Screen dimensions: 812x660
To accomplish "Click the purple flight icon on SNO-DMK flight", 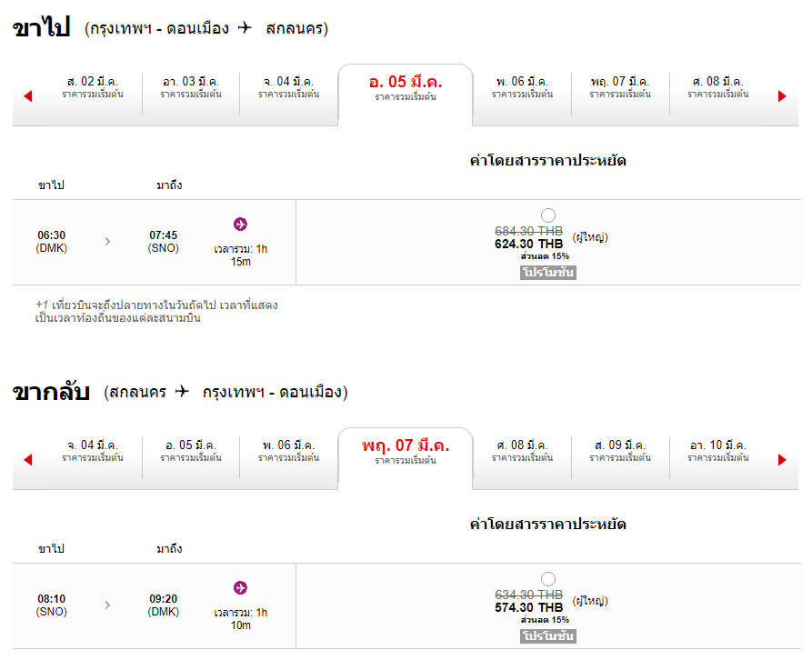I will (240, 587).
